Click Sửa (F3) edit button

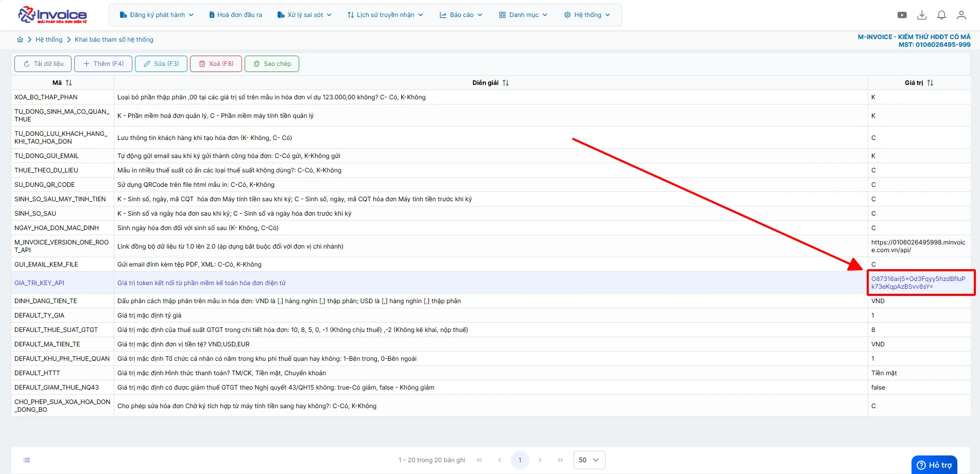(161, 64)
